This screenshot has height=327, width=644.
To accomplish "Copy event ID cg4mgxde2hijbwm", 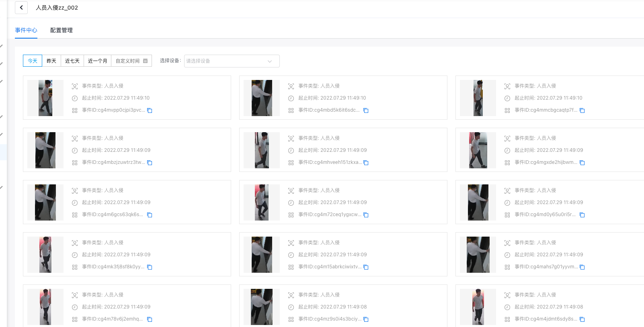I will 582,163.
